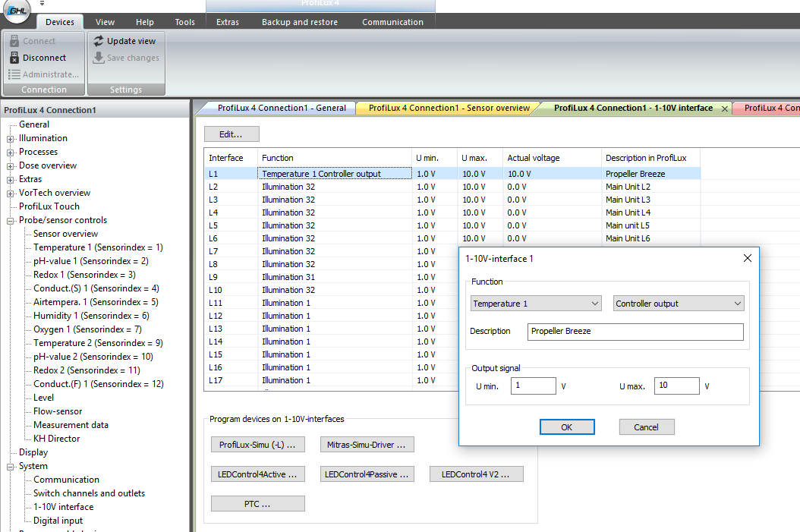Click the Actual voltage column header

[x=552, y=158]
